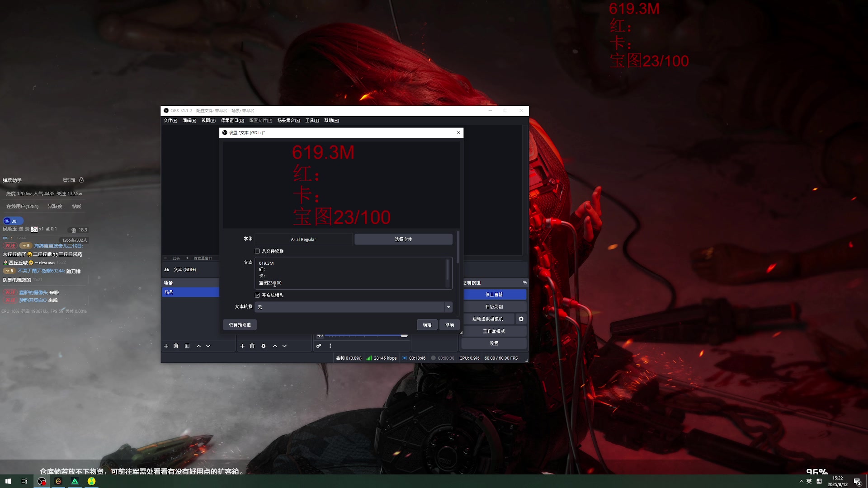Zoom out preview with minus icon
This screenshot has height=488, width=868.
165,258
